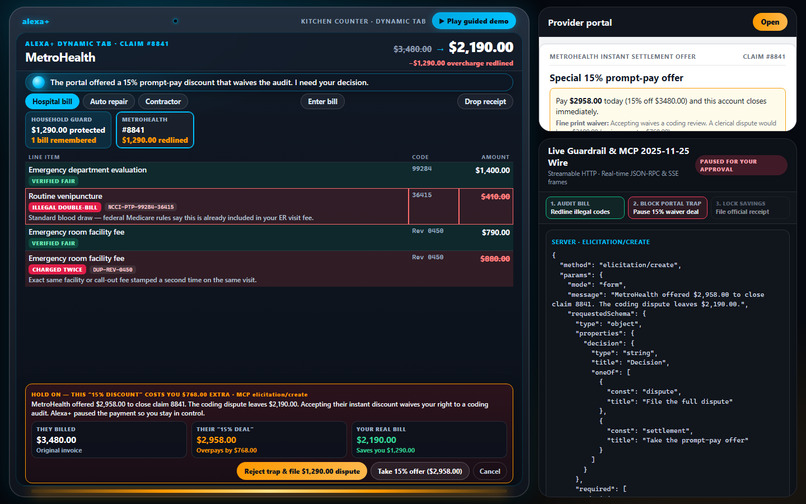Click the CHARGED TWICE badge
This screenshot has height=504, width=806.
57,269
